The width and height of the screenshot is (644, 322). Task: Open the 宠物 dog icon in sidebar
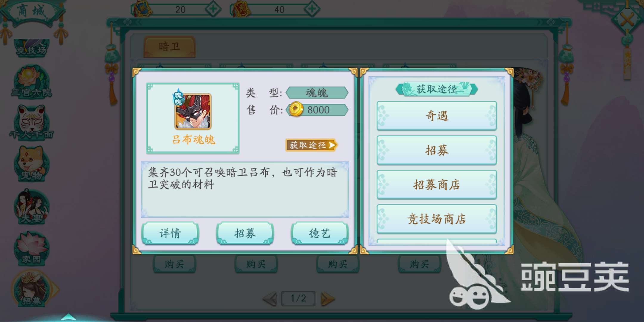point(32,164)
